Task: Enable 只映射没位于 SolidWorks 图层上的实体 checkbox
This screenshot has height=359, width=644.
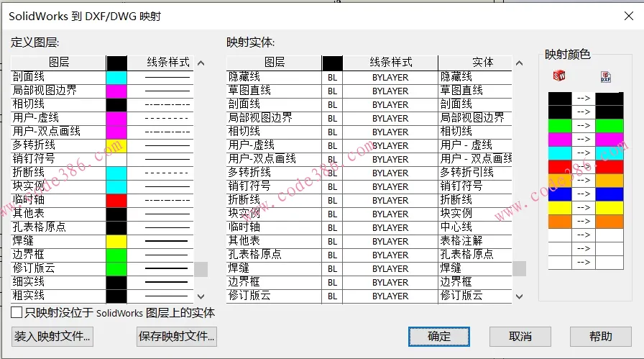Action: (x=17, y=312)
